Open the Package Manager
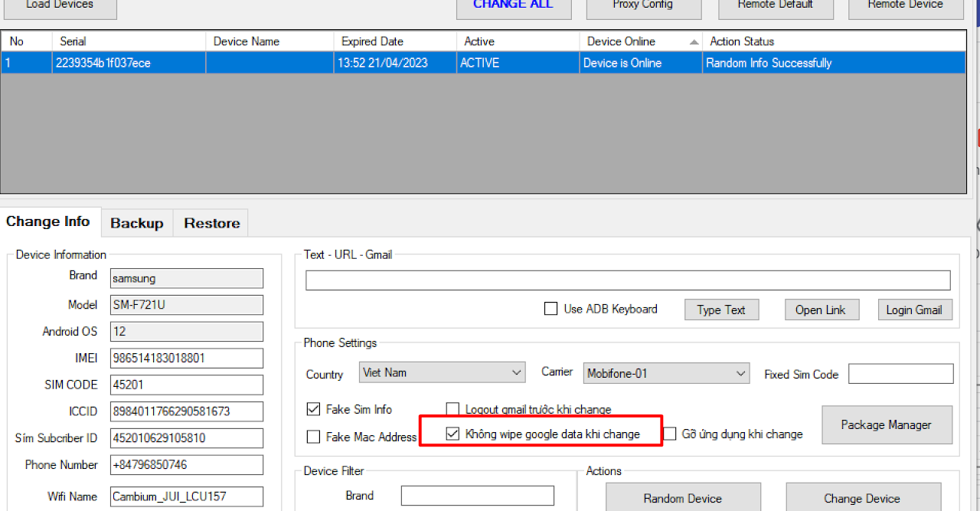980x511 pixels. point(886,424)
